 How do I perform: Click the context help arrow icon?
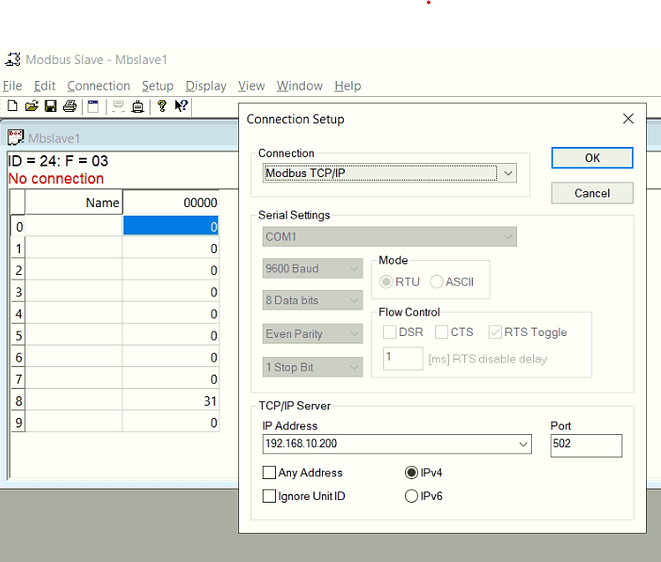(181, 106)
